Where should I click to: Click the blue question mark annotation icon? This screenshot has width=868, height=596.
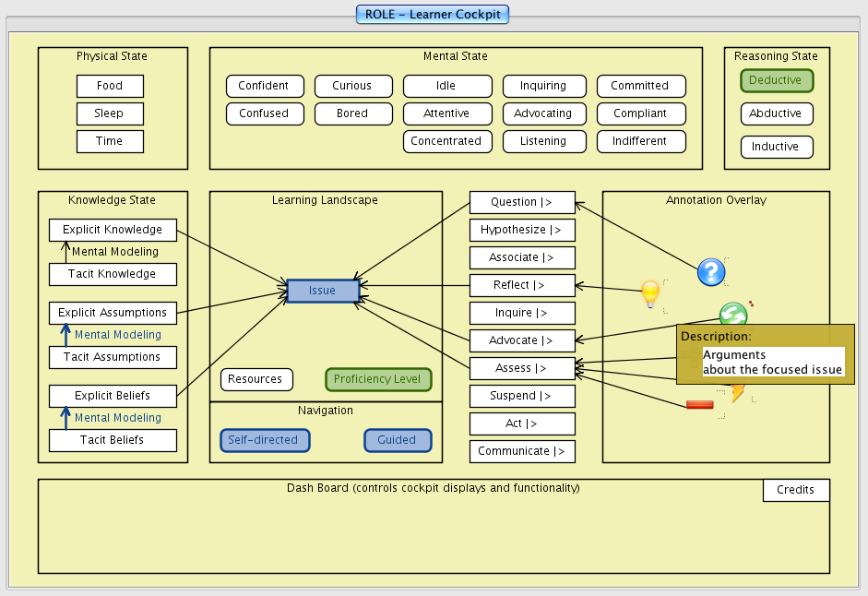(711, 272)
